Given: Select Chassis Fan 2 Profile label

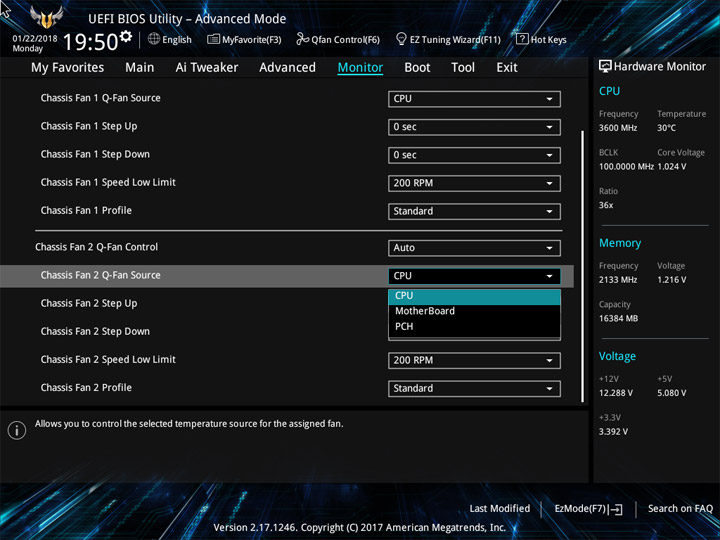Looking at the screenshot, I should (x=86, y=388).
